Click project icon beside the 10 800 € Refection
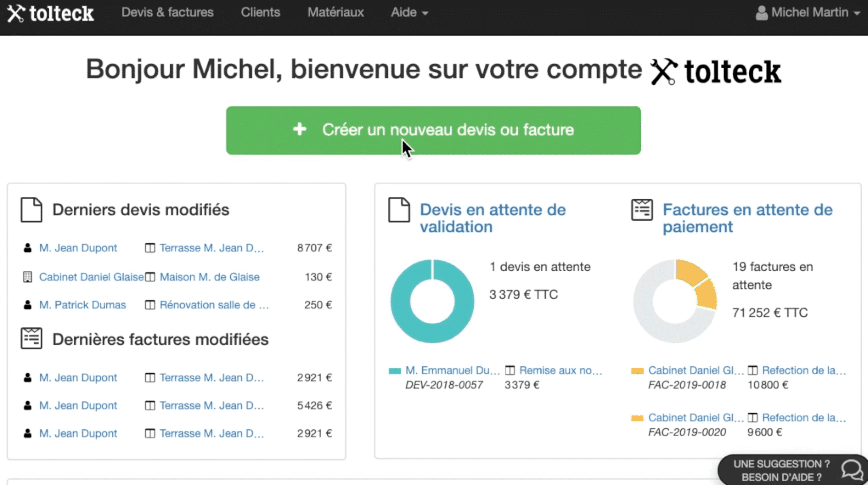The width and height of the screenshot is (868, 485). pyautogui.click(x=752, y=370)
